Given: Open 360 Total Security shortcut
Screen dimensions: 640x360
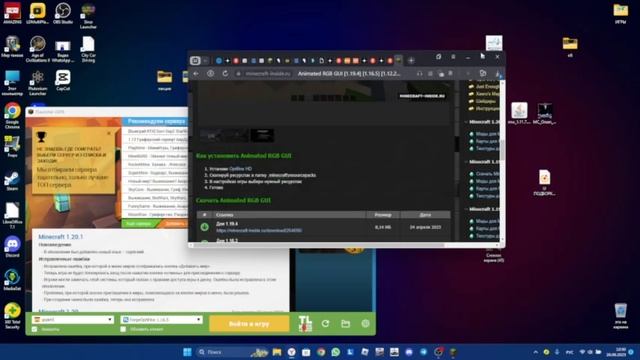Looking at the screenshot, I should (x=12, y=316).
